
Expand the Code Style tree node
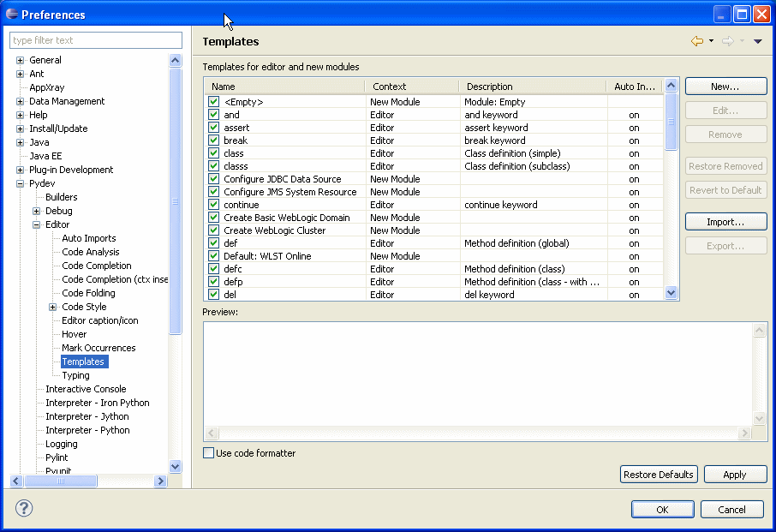tap(53, 307)
